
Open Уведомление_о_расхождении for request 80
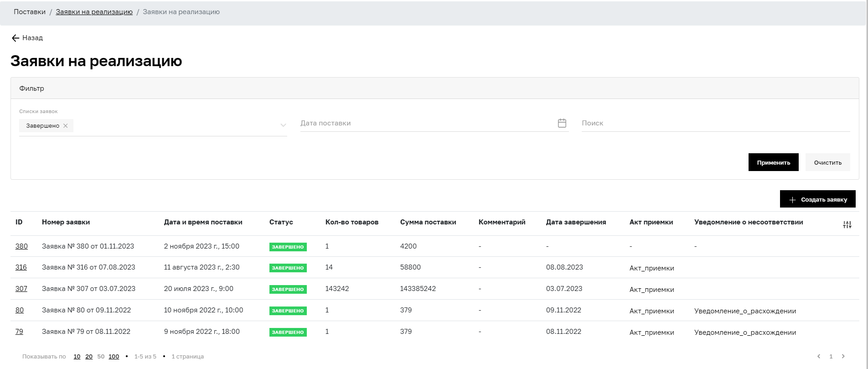745,311
